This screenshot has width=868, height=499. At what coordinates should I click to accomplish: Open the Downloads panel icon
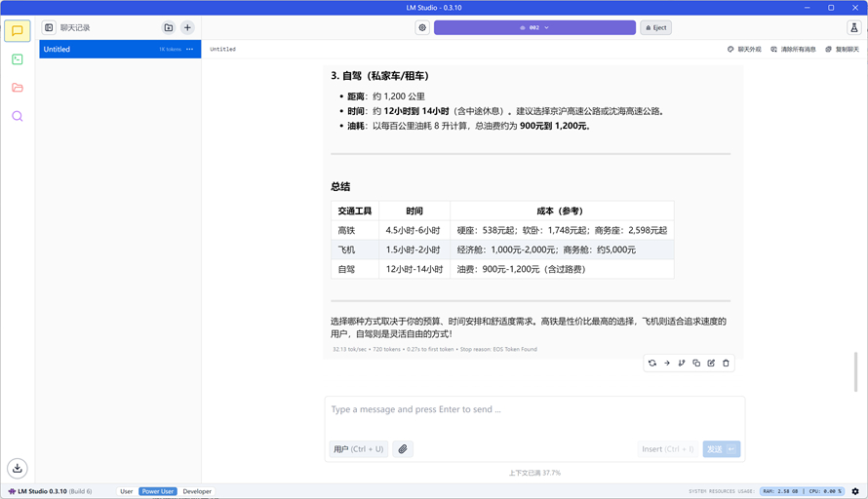pos(18,468)
